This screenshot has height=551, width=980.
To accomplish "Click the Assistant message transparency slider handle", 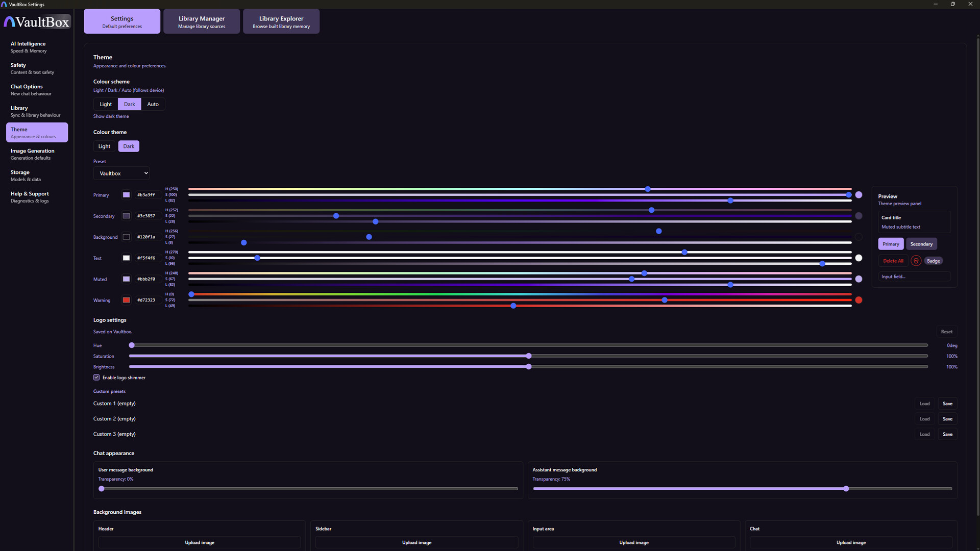I will [846, 489].
